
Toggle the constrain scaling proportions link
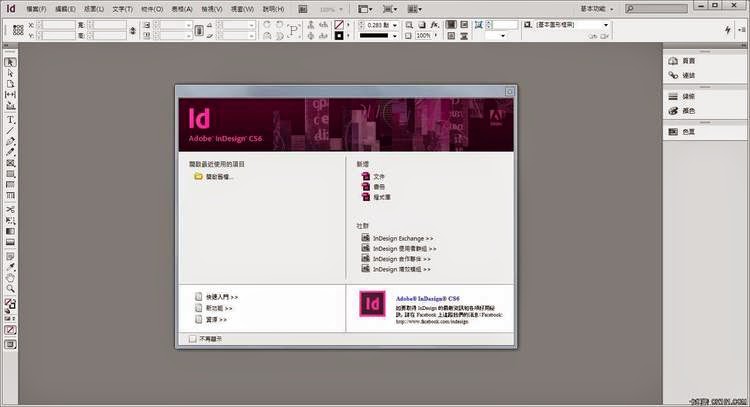click(x=199, y=31)
